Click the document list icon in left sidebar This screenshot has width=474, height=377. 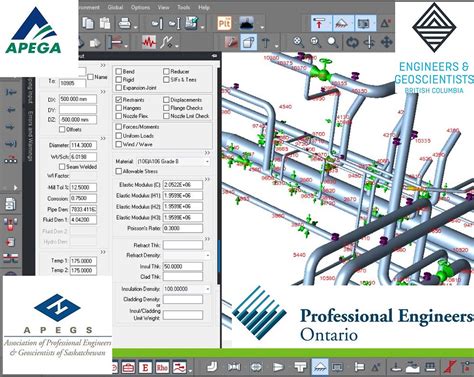[x=10, y=204]
